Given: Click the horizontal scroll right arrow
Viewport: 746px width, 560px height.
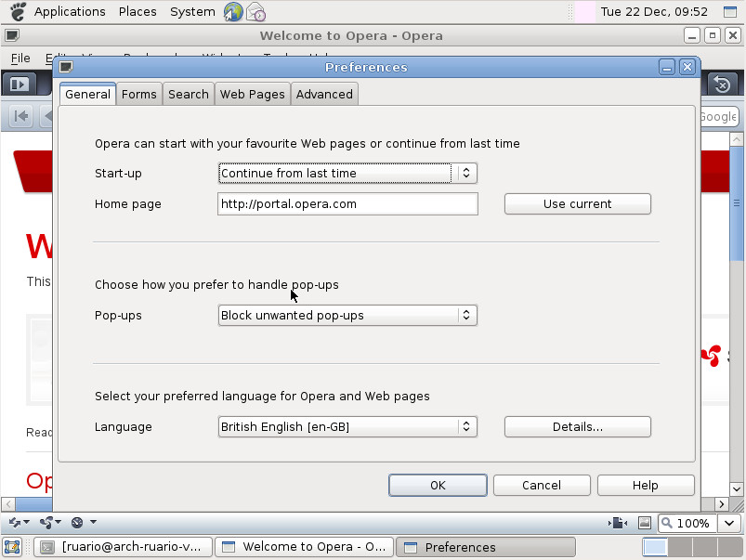Looking at the screenshot, I should click(x=722, y=504).
